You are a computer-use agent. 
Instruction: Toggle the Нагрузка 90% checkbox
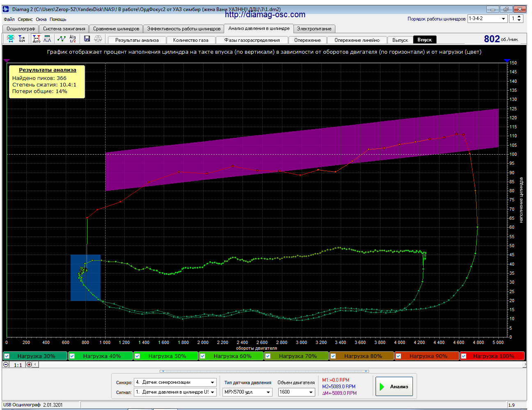pyautogui.click(x=399, y=356)
